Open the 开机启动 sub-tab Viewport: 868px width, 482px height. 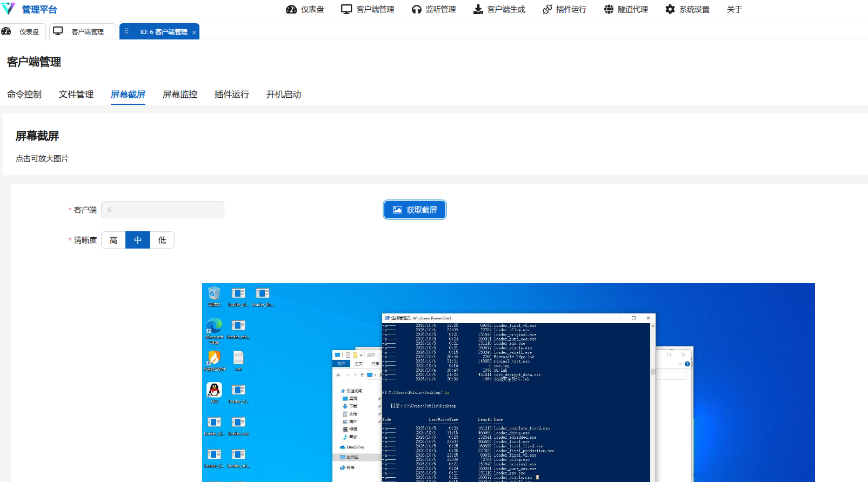click(284, 95)
